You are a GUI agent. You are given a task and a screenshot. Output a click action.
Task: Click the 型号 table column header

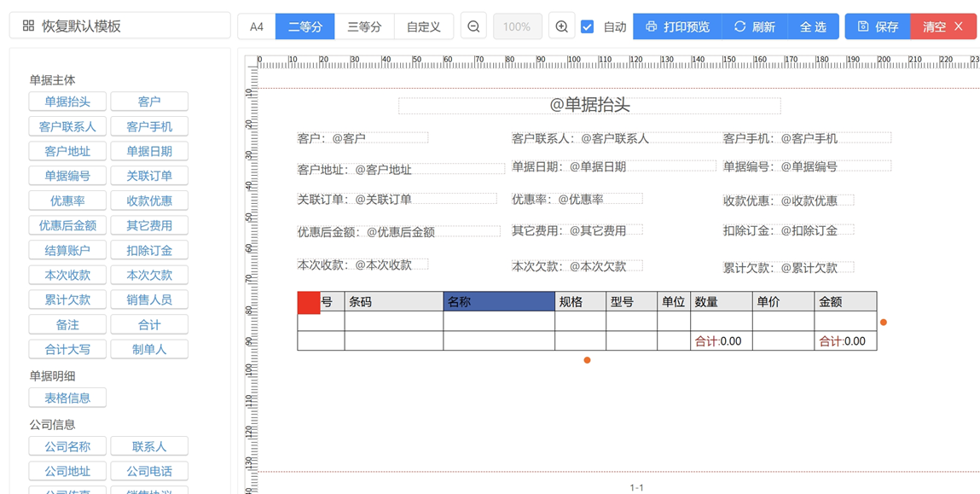tap(631, 302)
